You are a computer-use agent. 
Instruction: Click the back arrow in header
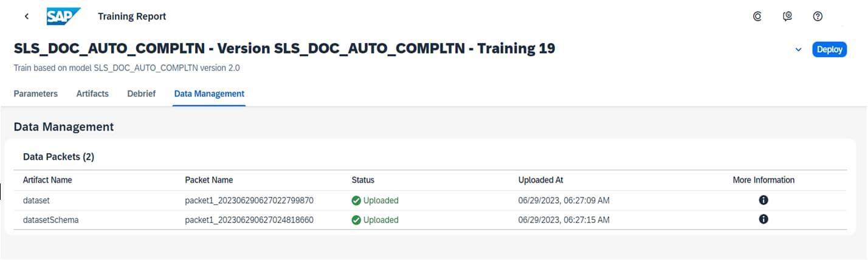click(27, 16)
